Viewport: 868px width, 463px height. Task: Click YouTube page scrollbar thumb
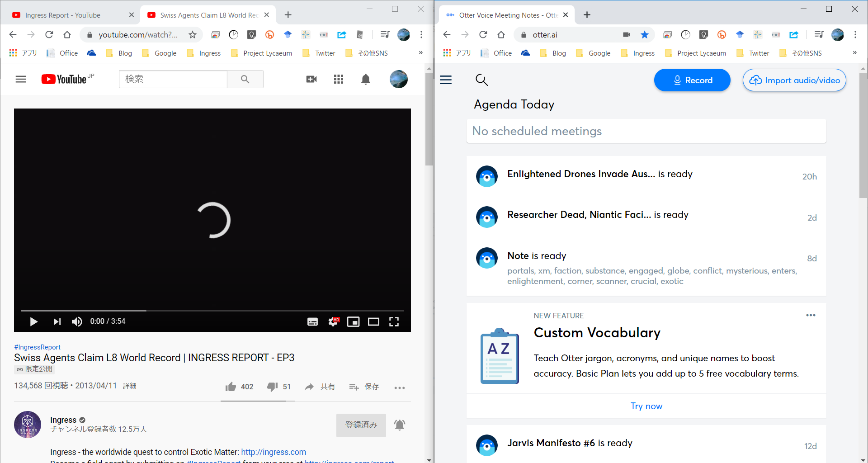pos(429,119)
